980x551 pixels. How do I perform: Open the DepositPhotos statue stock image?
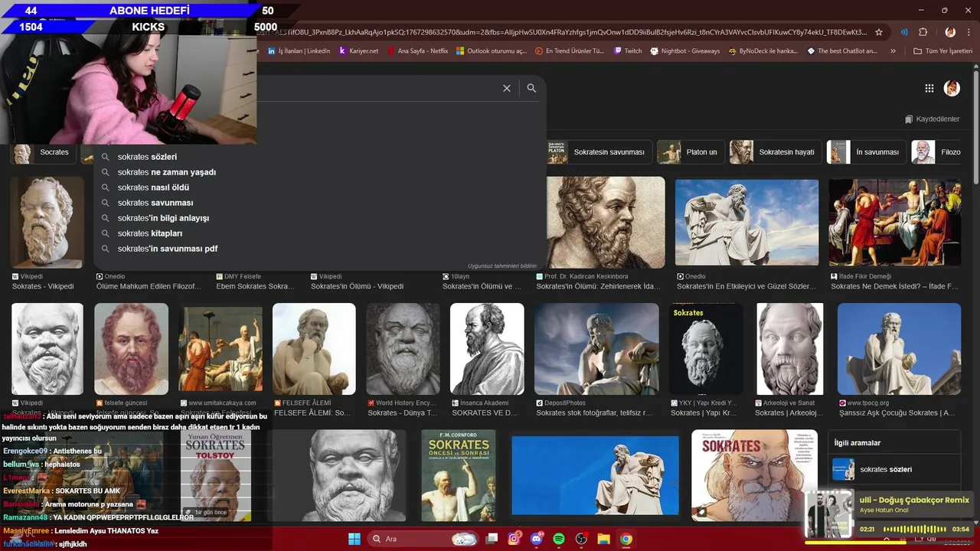click(596, 349)
